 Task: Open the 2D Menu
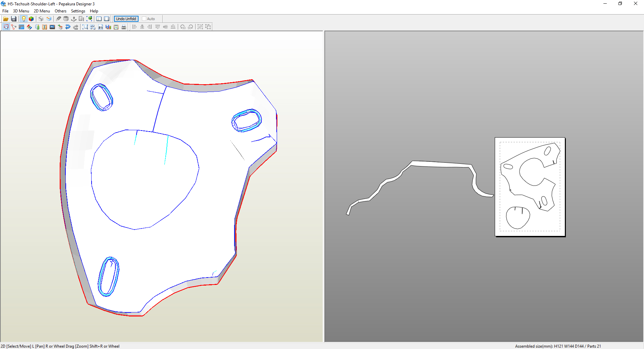42,11
